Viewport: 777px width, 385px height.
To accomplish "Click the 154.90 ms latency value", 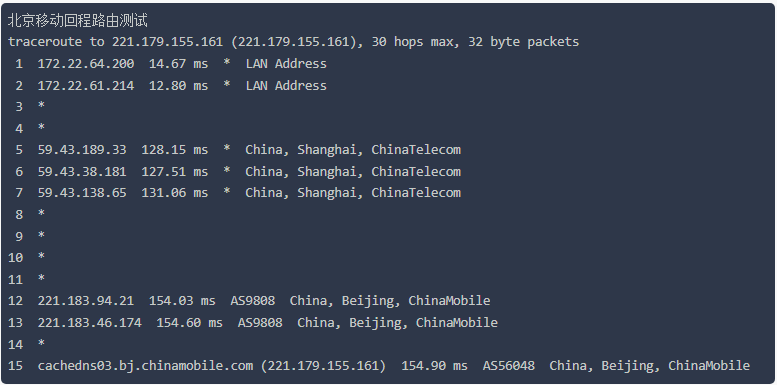I will tap(435, 366).
